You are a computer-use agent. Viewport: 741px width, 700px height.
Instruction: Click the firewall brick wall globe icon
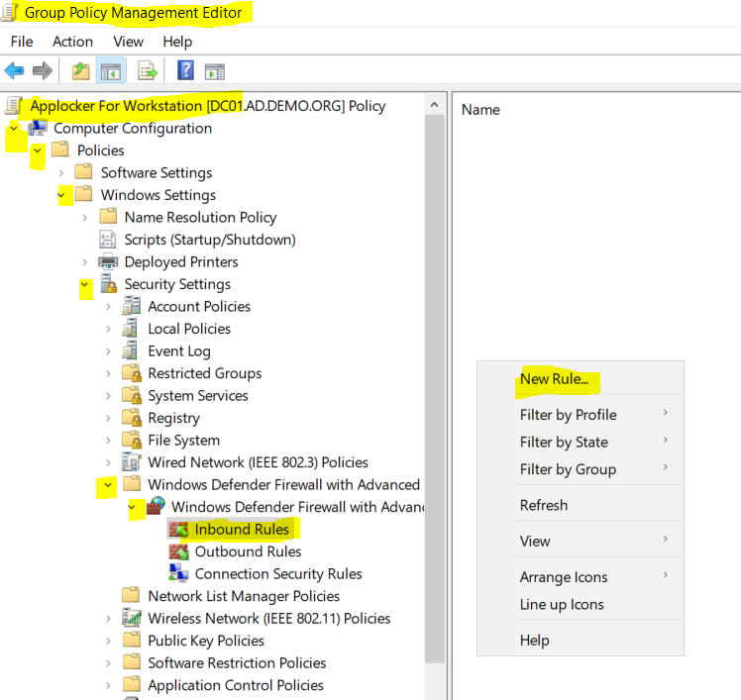[156, 506]
